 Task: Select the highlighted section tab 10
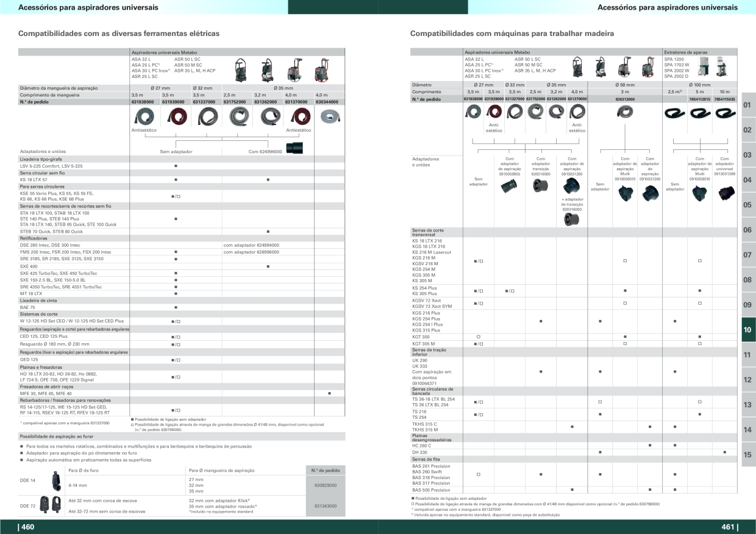point(747,330)
